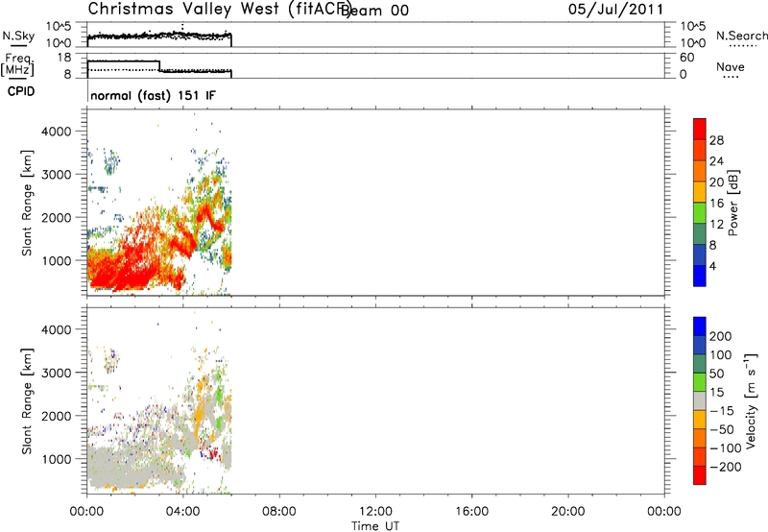Select the 200 velocity colorbar label
This screenshot has height=532, width=768.
721,336
